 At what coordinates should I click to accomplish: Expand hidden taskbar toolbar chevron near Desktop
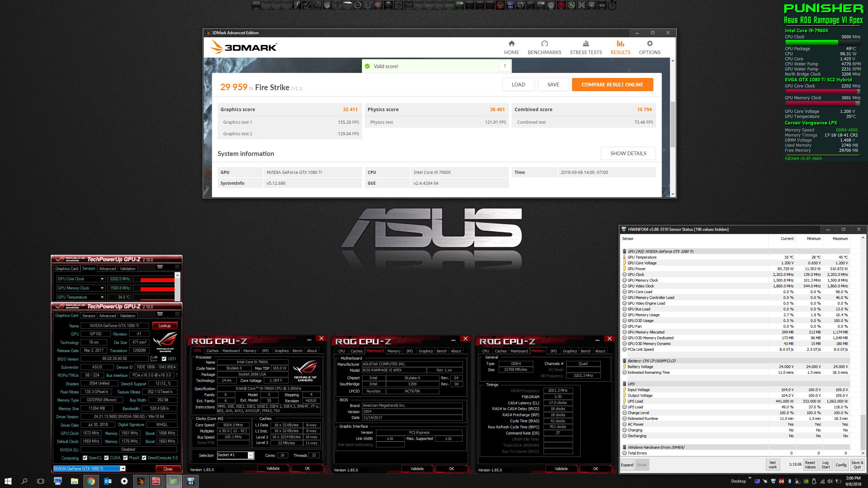[750, 478]
